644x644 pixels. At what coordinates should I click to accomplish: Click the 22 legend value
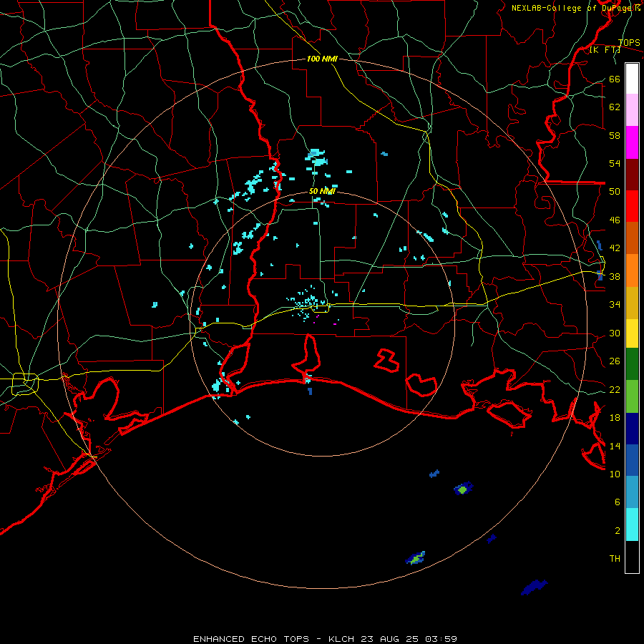pos(615,389)
